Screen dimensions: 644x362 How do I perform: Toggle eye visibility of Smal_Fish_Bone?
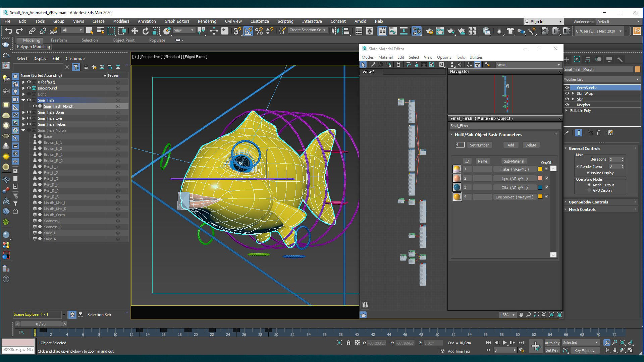coord(29,112)
